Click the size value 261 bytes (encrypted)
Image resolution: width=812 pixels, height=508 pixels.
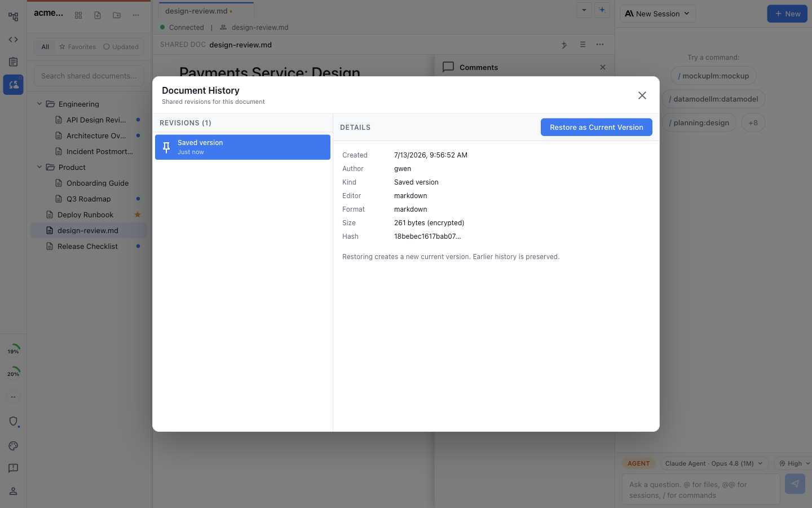click(429, 223)
